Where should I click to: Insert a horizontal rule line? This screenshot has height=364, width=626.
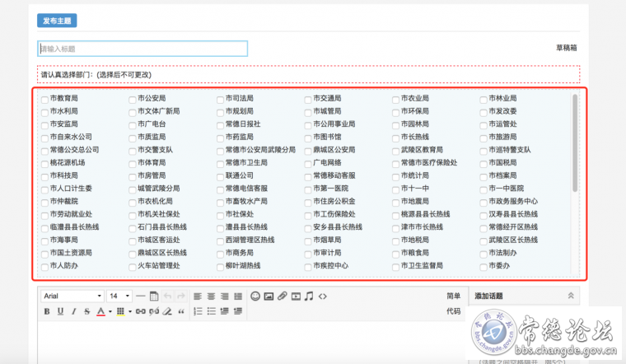tap(140, 296)
